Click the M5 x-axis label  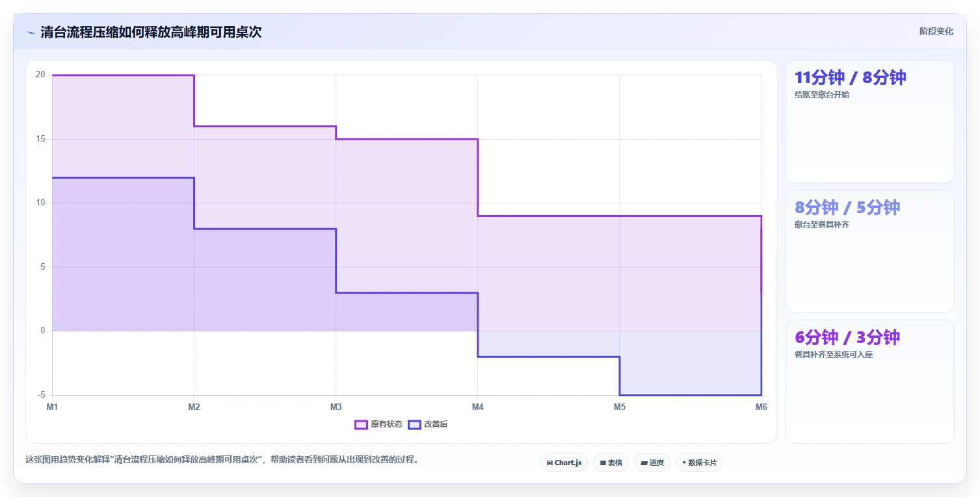(x=620, y=407)
